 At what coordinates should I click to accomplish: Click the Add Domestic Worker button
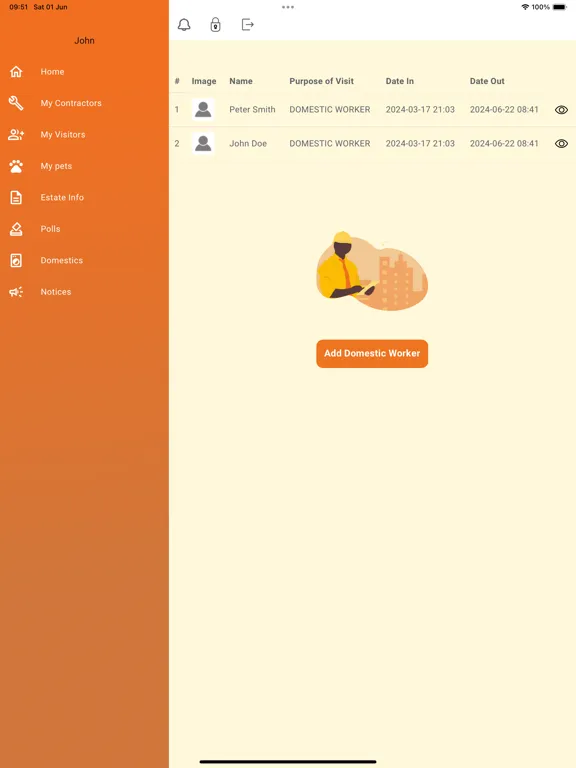pos(372,353)
